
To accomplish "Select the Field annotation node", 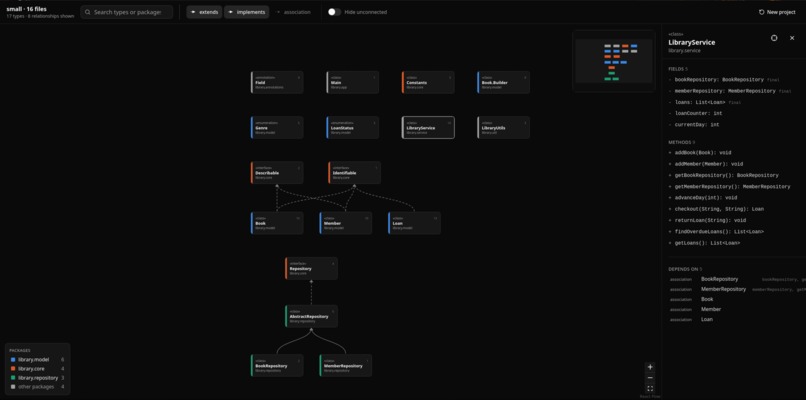I will click(277, 82).
